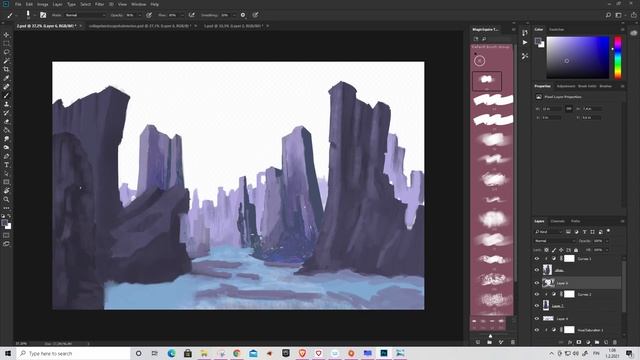Select the Pen tool
The image size is (640, 360).
coord(6,156)
